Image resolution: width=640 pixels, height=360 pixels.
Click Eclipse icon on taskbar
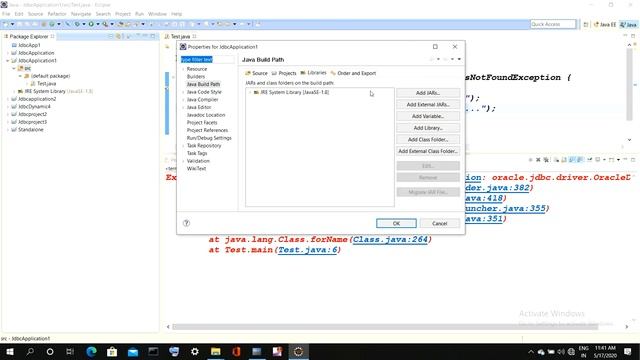(x=298, y=351)
